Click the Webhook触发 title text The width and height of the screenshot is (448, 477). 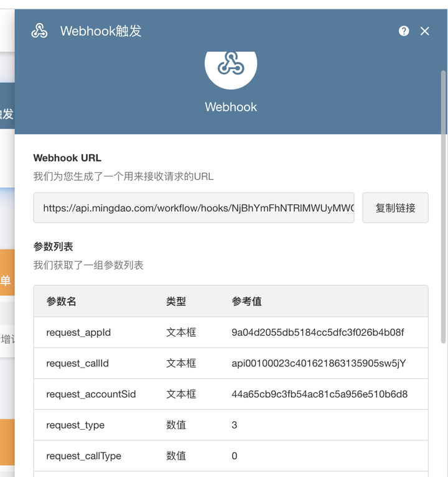tap(101, 30)
